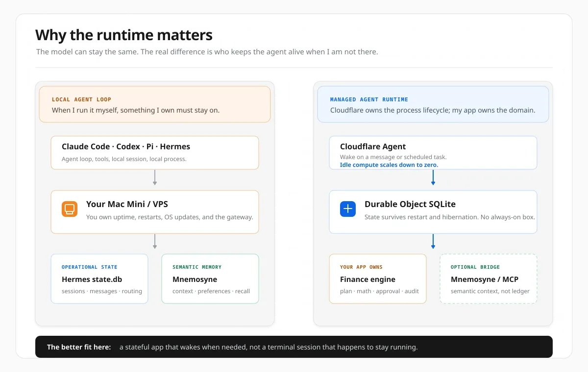Click the context · preferences · recall text
The image size is (588, 372).
click(211, 291)
